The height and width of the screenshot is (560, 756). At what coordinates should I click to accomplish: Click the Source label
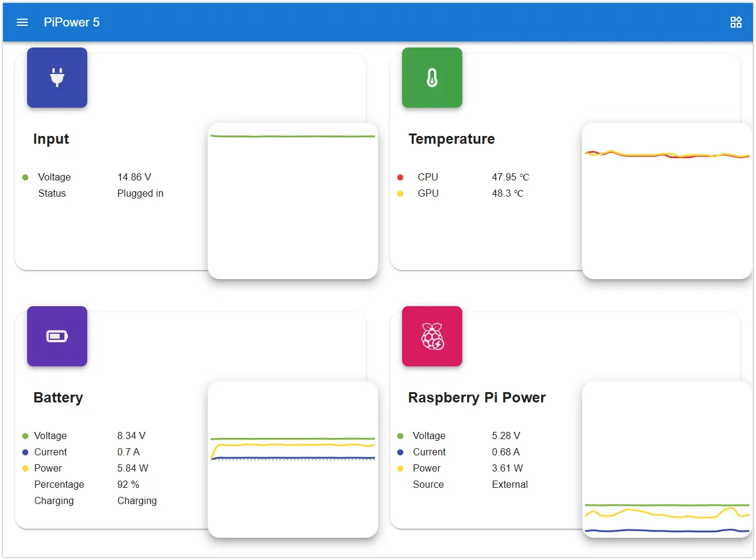[x=428, y=485]
